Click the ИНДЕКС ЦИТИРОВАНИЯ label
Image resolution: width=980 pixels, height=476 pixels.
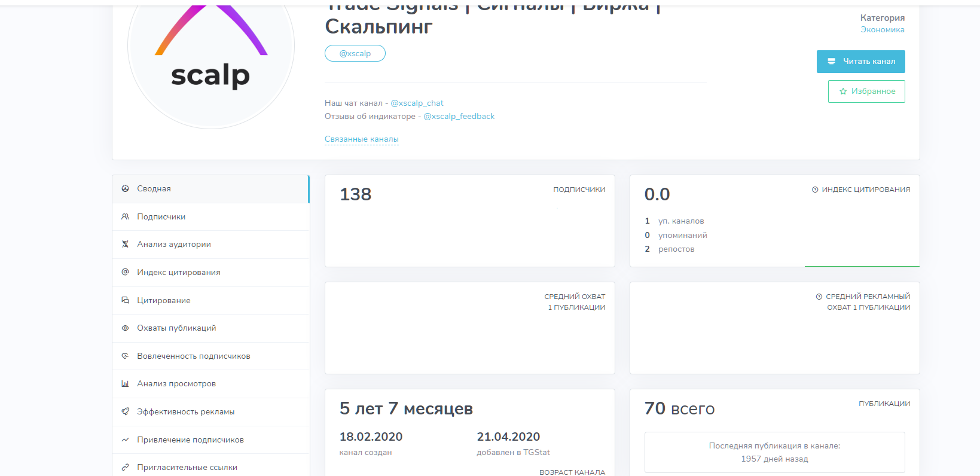click(866, 190)
